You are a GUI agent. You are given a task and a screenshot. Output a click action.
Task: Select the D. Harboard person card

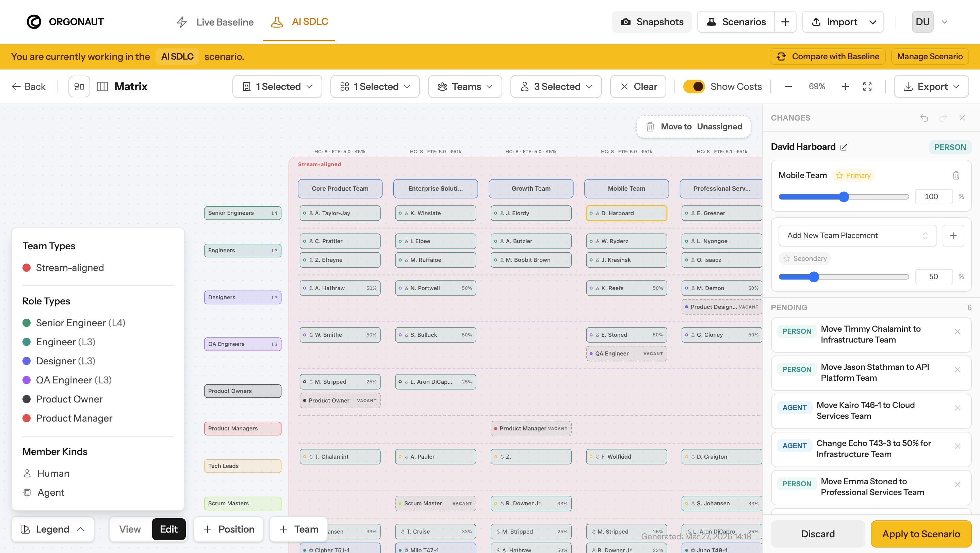[x=626, y=213]
